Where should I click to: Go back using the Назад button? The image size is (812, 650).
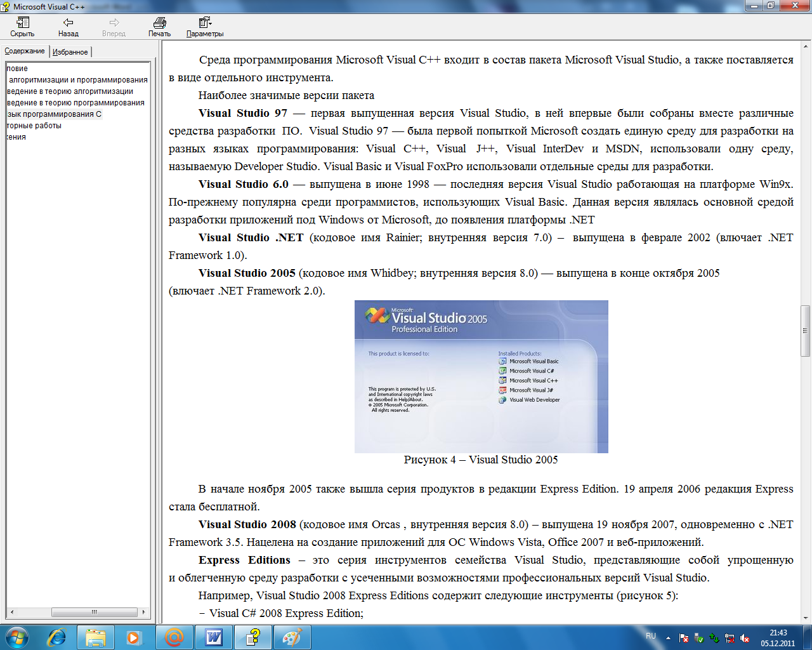(x=69, y=27)
